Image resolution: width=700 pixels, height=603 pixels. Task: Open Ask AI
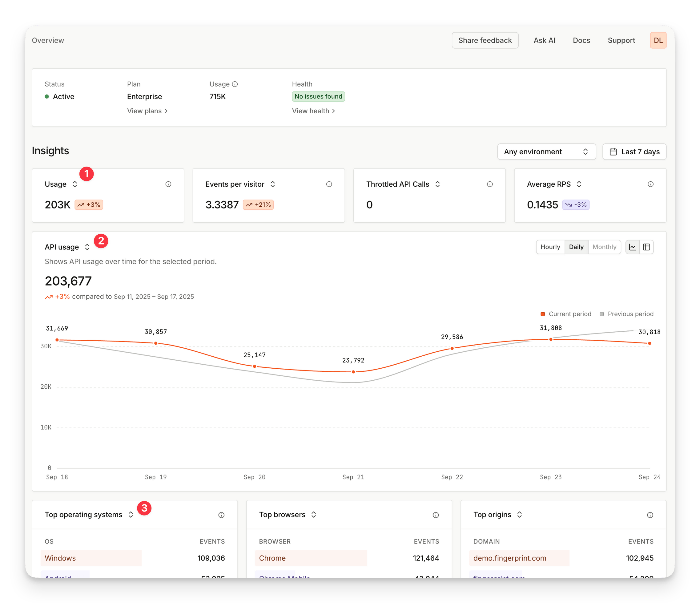point(544,41)
